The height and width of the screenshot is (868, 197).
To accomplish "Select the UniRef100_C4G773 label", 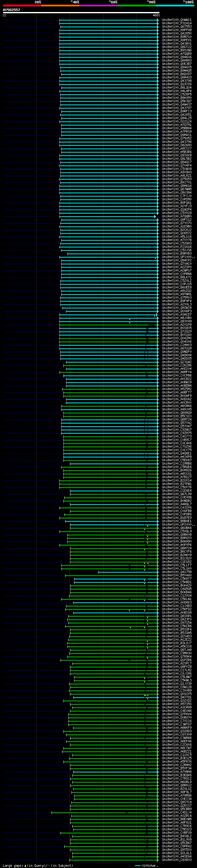I will click(x=177, y=436).
